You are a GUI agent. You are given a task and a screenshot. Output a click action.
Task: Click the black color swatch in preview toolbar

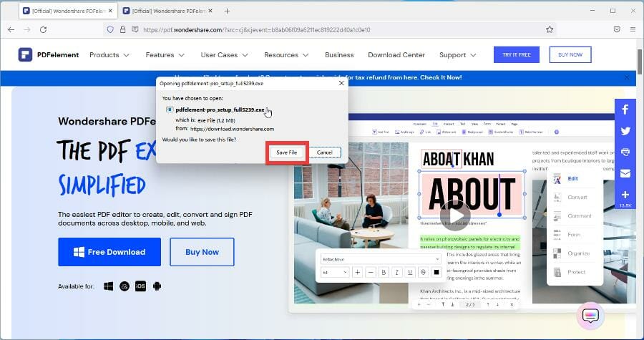click(436, 272)
